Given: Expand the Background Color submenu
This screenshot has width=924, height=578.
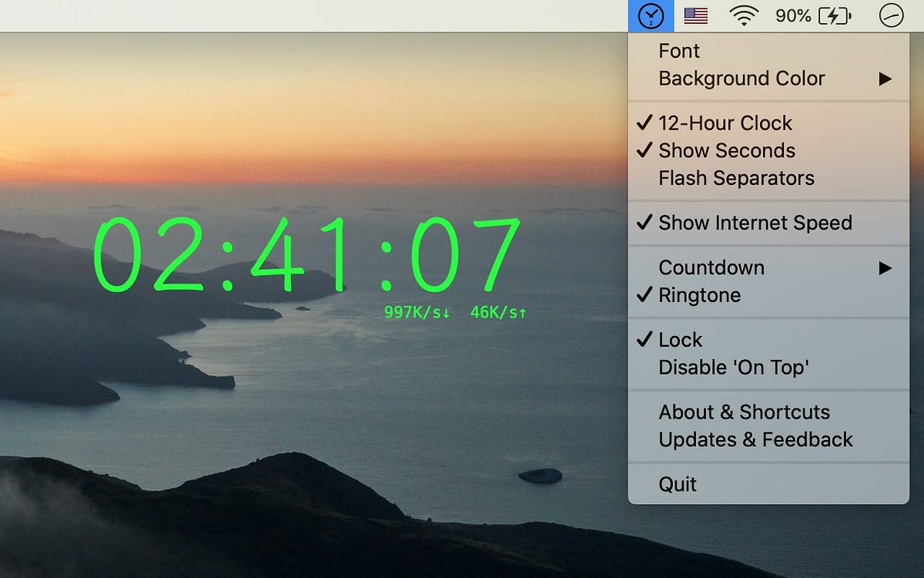Looking at the screenshot, I should (742, 78).
